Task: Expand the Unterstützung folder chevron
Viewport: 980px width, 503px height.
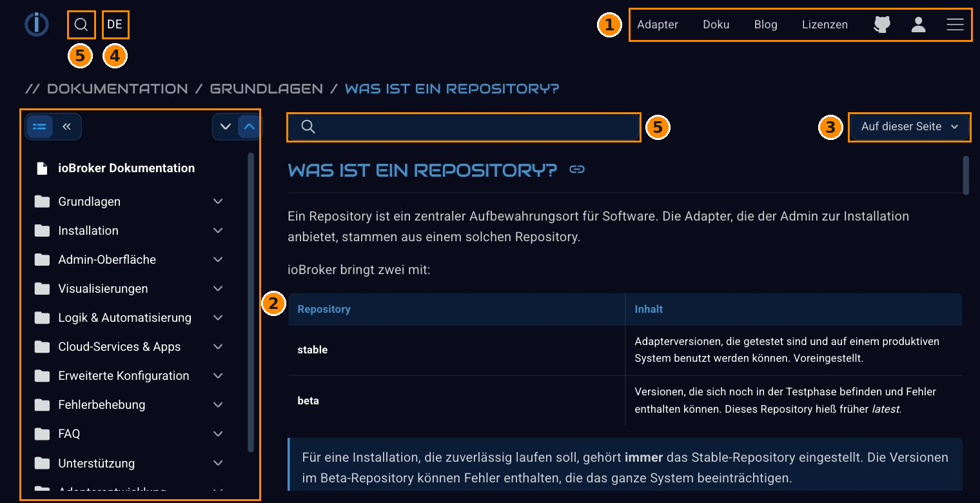Action: pyautogui.click(x=218, y=463)
